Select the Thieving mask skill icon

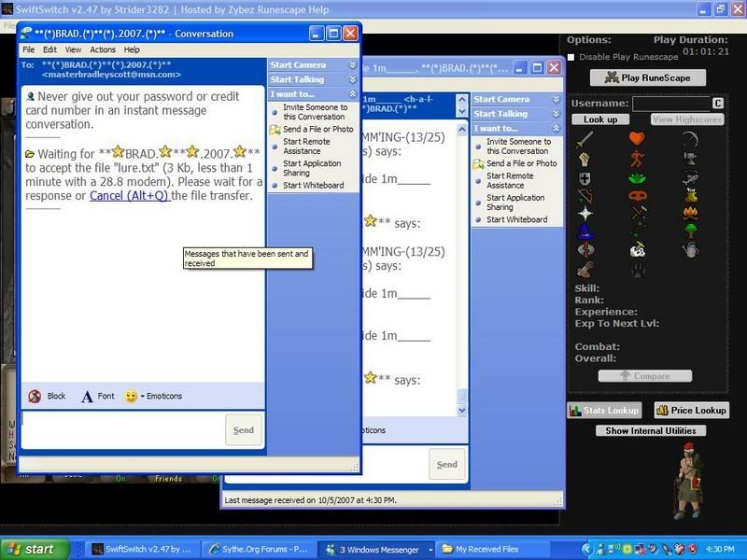(637, 196)
